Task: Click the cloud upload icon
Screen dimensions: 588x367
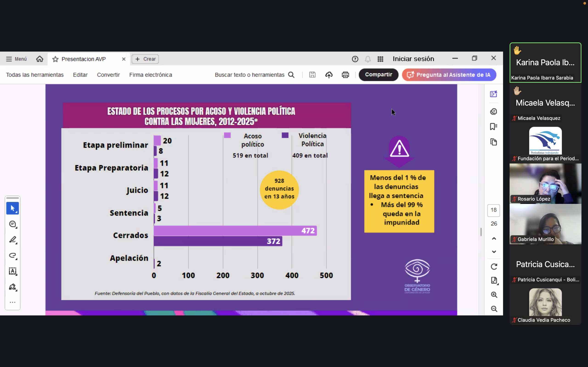Action: click(329, 75)
